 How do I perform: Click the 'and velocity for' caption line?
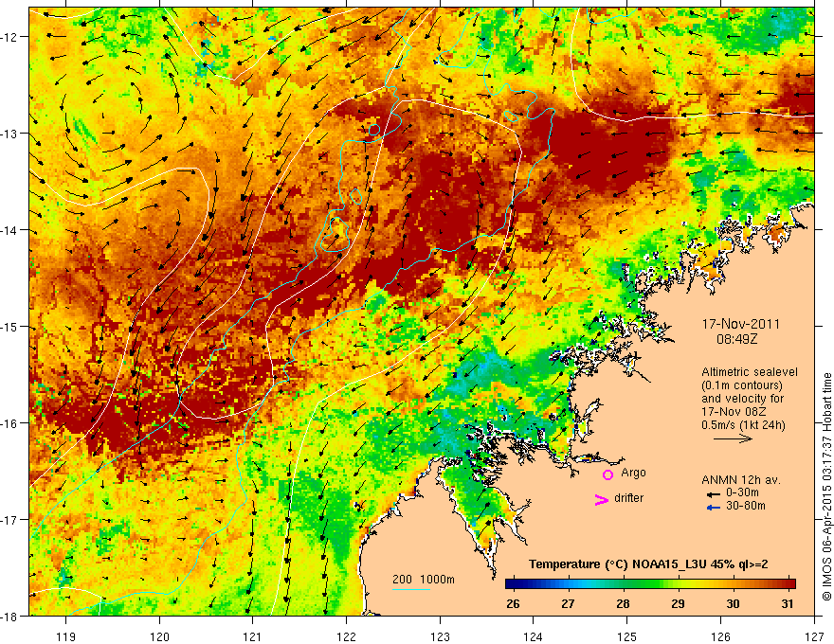(x=742, y=399)
